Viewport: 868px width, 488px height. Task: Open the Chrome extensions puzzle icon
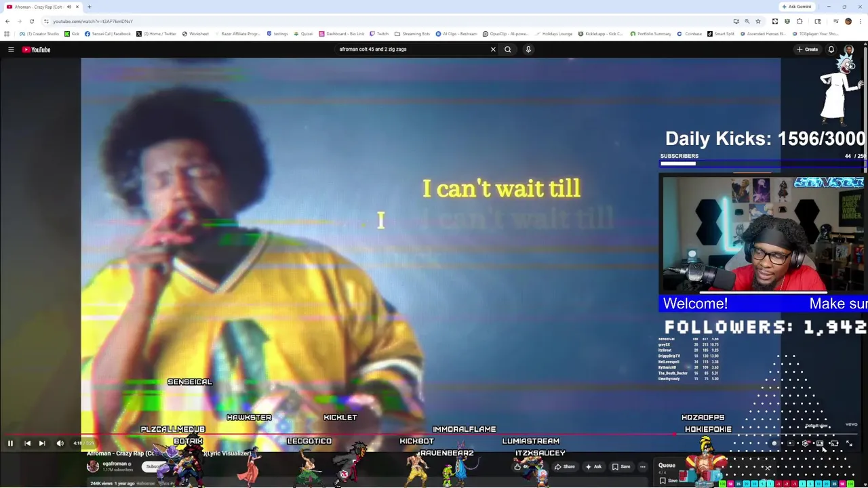click(800, 21)
